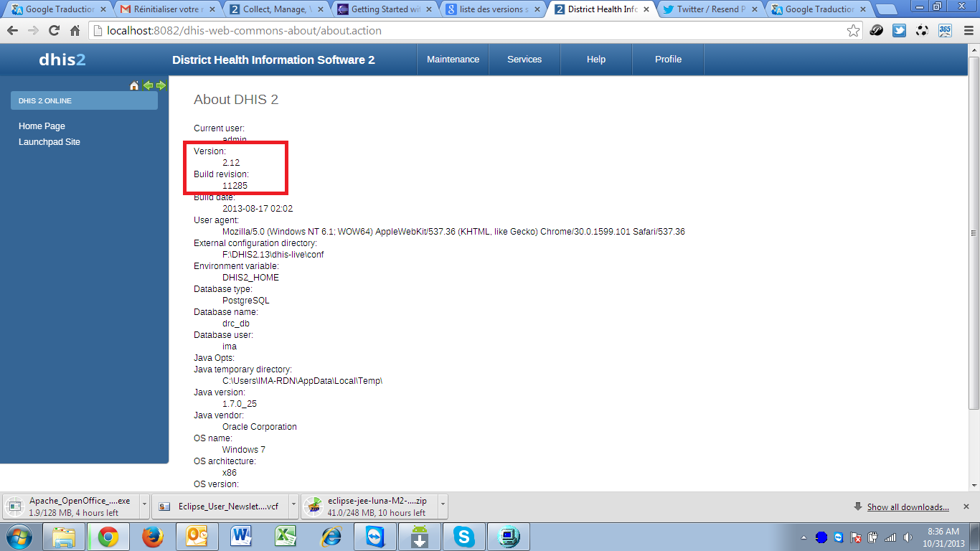This screenshot has width=980, height=551.
Task: Open a new browser tab
Action: click(x=886, y=10)
